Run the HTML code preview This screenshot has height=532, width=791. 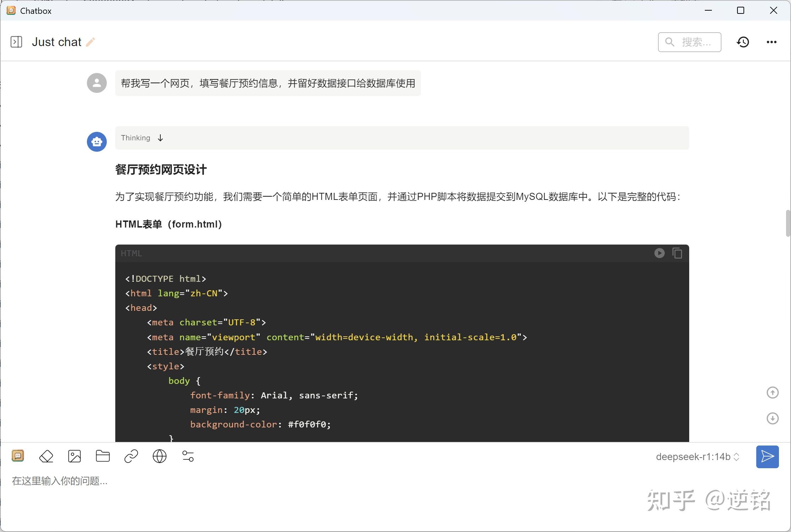tap(659, 253)
